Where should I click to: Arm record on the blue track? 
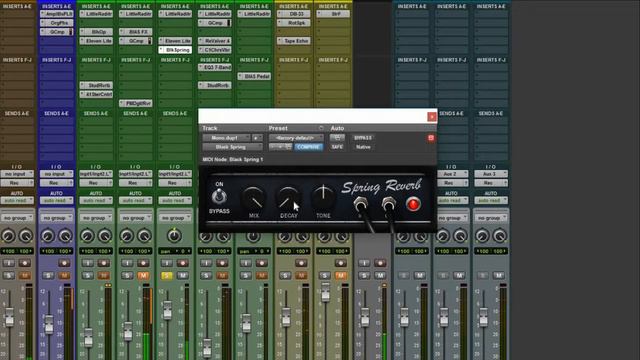(x=64, y=263)
